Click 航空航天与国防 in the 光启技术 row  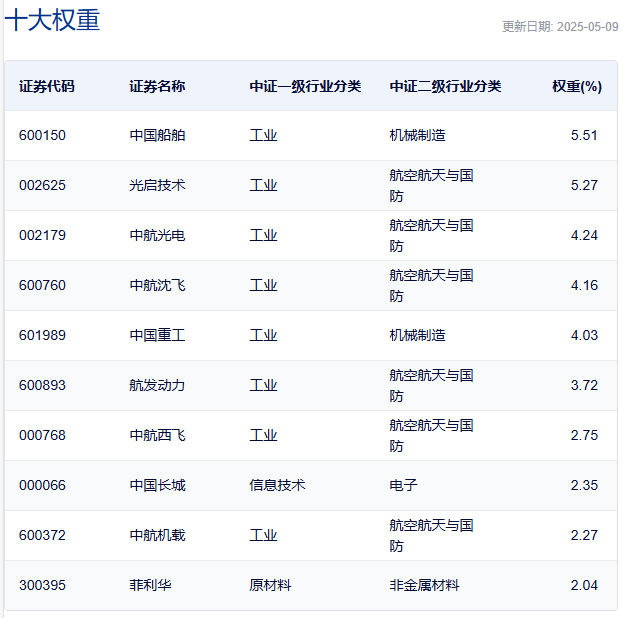[x=431, y=186]
